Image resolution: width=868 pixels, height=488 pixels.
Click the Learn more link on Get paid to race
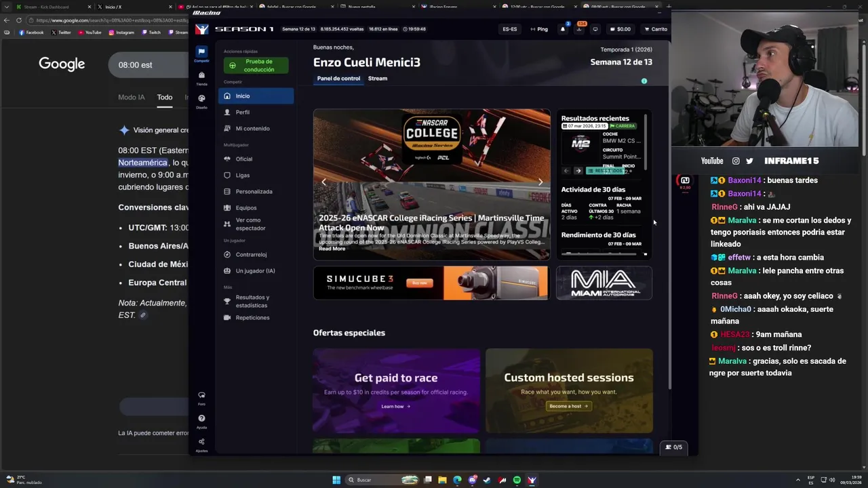[x=396, y=407]
